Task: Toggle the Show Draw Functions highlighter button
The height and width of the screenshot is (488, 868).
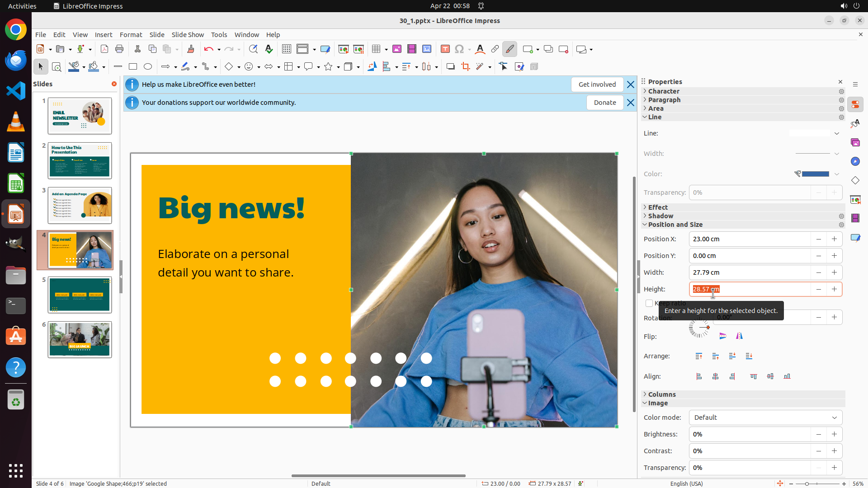Action: coord(509,49)
